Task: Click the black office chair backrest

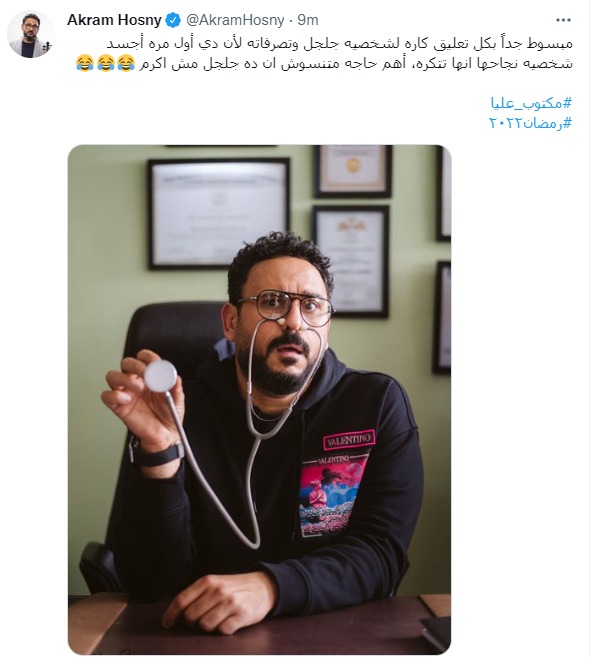Action: pos(178,340)
